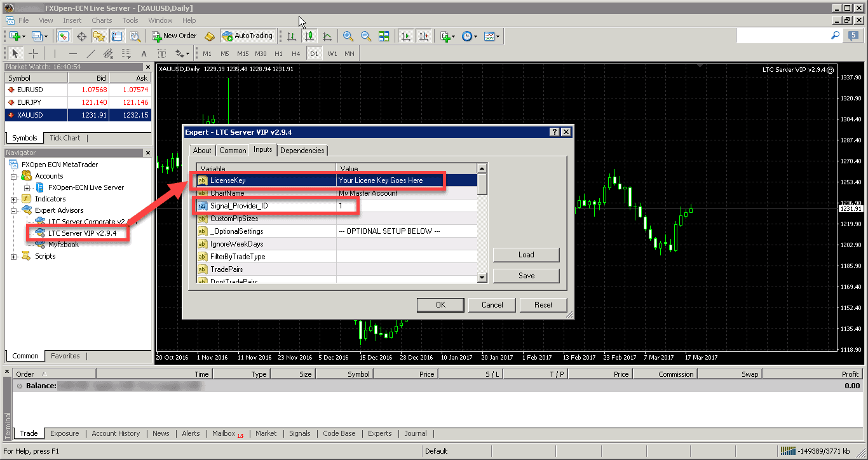Open the Account History terminal tab
The height and width of the screenshot is (460, 868).
116,433
